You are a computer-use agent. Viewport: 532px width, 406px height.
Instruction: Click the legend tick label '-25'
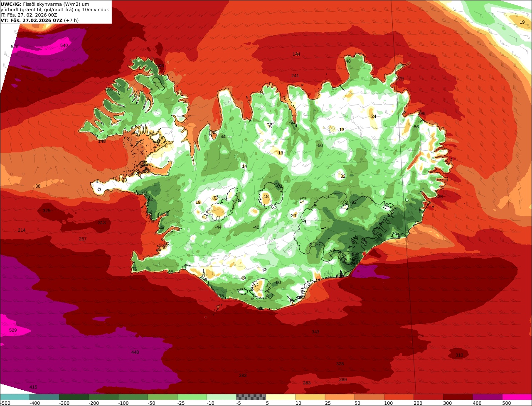182,403
